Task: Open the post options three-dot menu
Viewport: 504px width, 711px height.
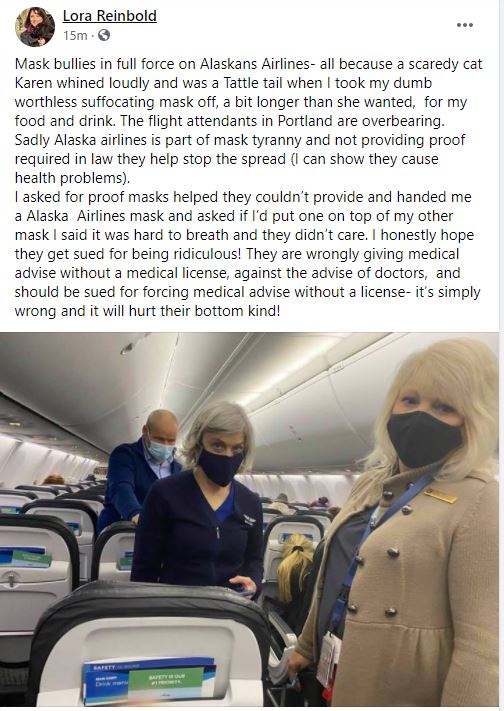Action: coord(465,25)
